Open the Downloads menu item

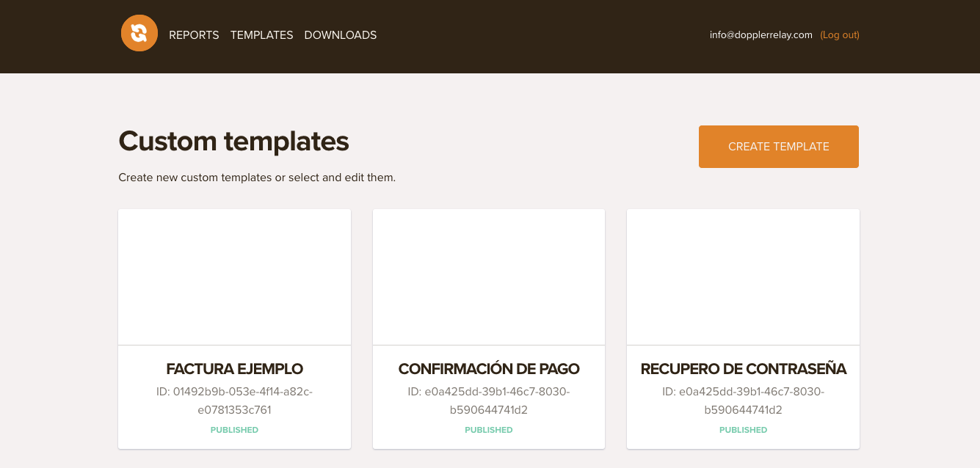[341, 35]
